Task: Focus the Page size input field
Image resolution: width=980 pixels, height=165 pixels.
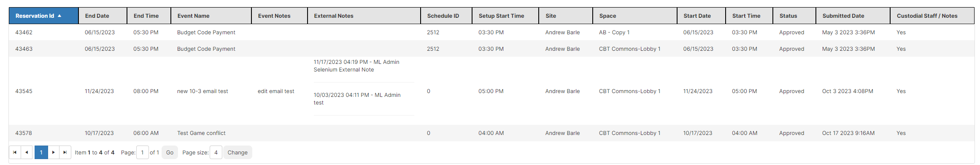Action: [x=216, y=152]
